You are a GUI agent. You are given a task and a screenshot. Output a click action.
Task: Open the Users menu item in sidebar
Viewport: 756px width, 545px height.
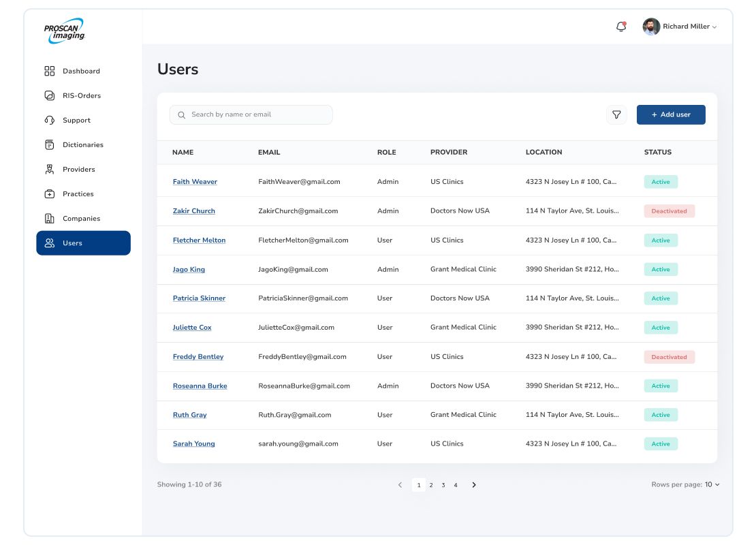[x=83, y=243]
